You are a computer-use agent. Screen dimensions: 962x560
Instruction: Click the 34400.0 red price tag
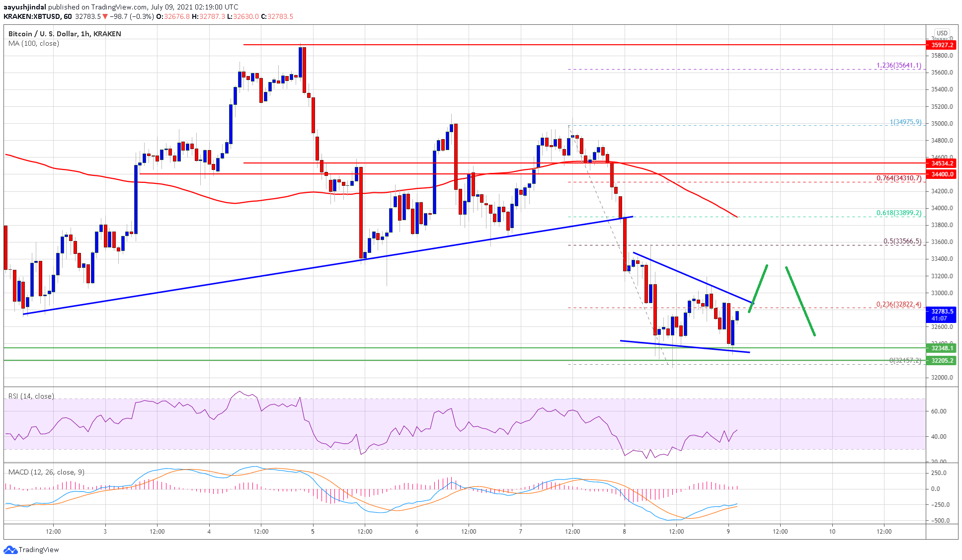[942, 174]
